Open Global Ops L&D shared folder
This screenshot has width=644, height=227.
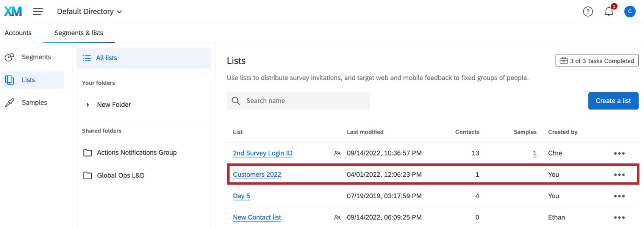coord(120,176)
